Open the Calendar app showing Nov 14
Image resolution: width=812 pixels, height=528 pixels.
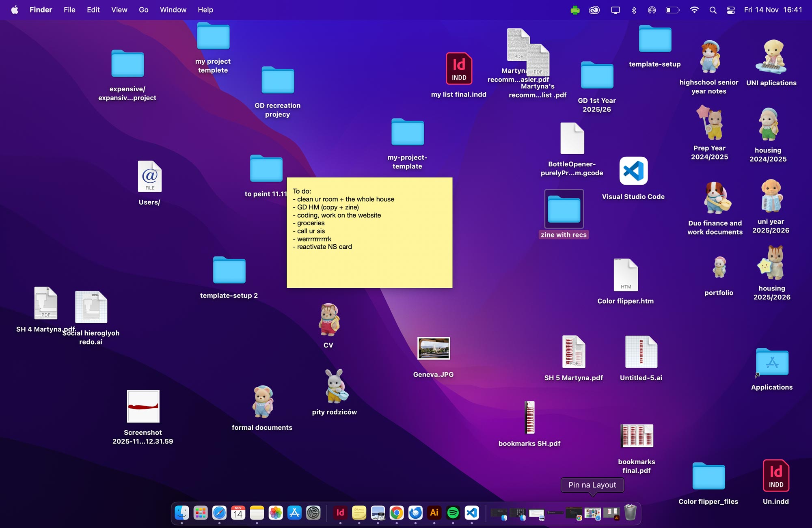point(238,513)
